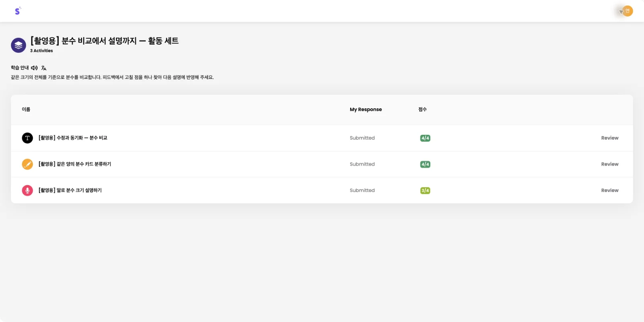644x322 pixels.
Task: Click the 3/4 score badge
Action: pyautogui.click(x=425, y=190)
